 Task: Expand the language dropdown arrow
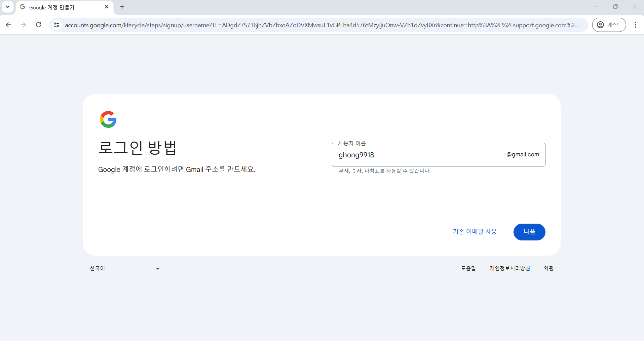[x=157, y=268]
